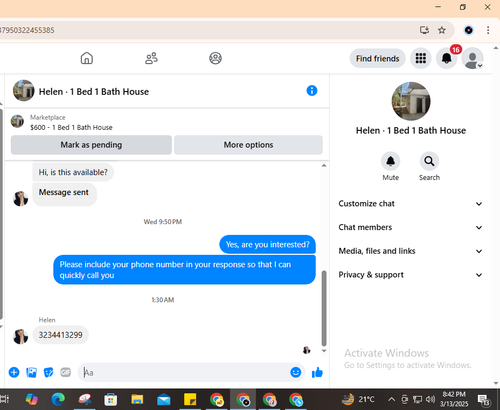Screen dimensions: 500x410
Task: Click the volume speaker tray icon
Action: click(430, 399)
